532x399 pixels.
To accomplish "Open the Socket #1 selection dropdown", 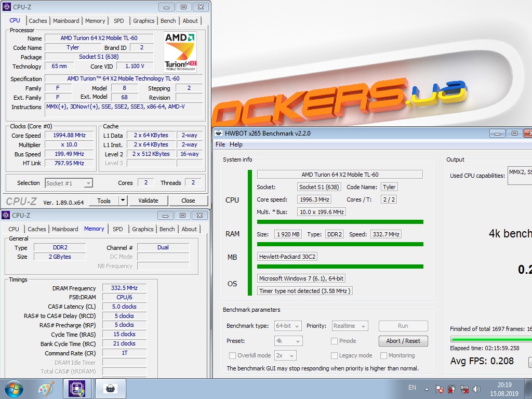I will click(69, 183).
